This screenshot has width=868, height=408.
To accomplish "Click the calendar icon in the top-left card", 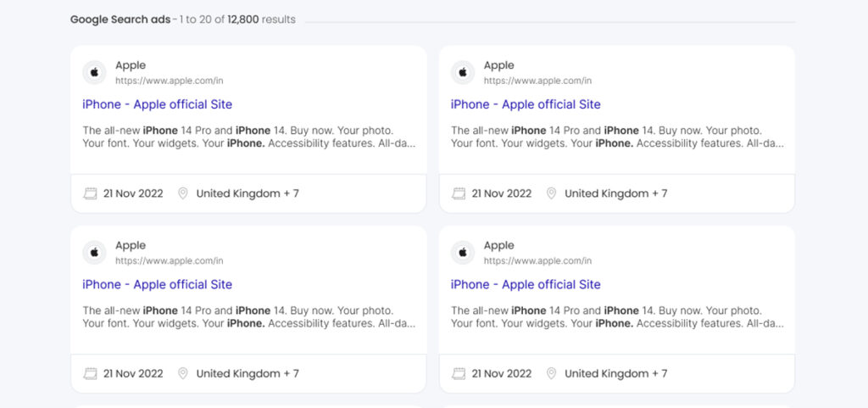I will point(90,193).
